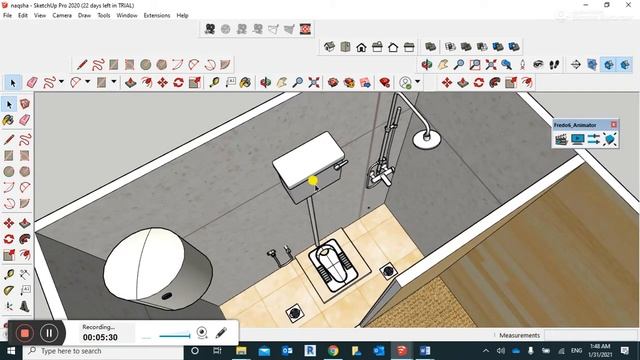This screenshot has height=360, width=640.
Task: Open the notification center
Action: coord(624,351)
